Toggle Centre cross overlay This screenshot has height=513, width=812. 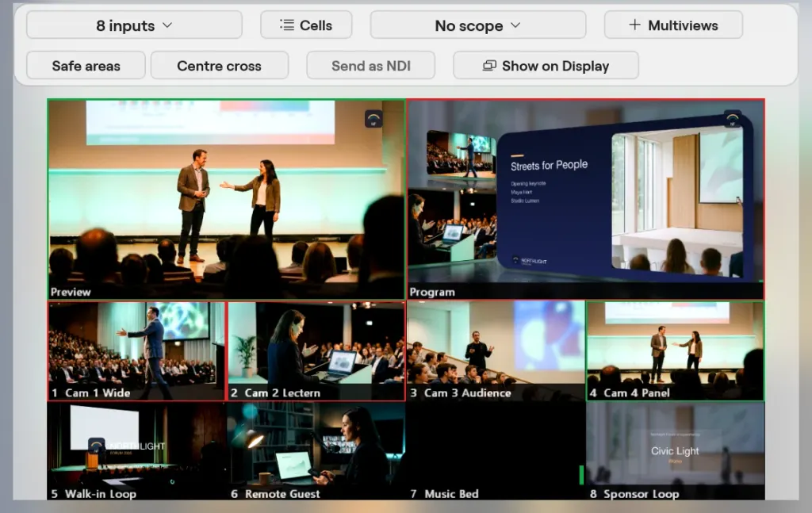click(219, 66)
